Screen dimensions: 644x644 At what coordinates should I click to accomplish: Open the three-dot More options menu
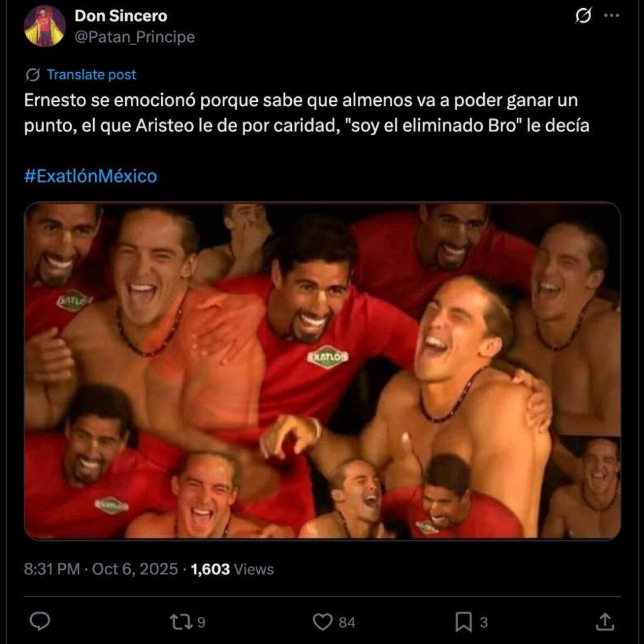(x=611, y=17)
